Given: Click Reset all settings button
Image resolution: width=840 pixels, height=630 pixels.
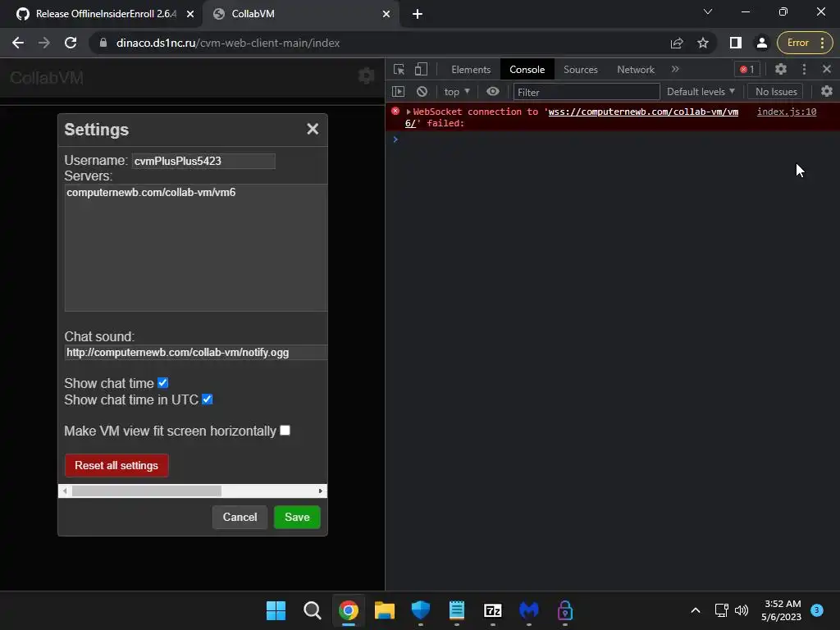Looking at the screenshot, I should coord(116,465).
